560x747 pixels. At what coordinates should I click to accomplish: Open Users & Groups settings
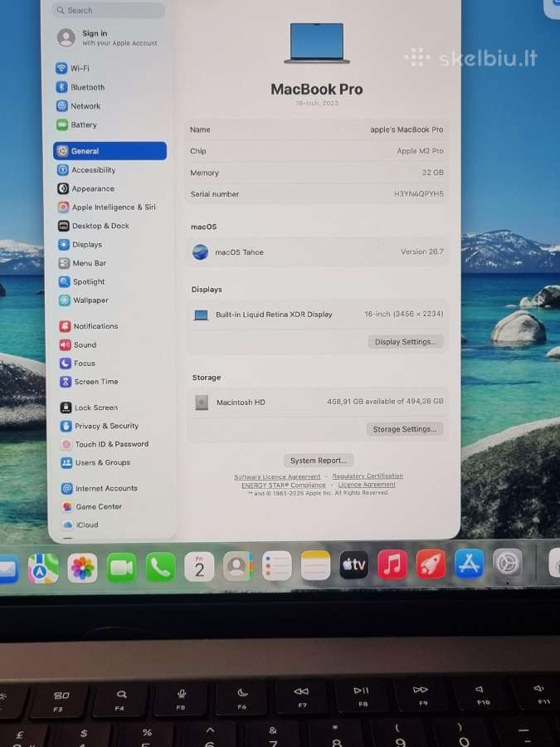(95, 462)
